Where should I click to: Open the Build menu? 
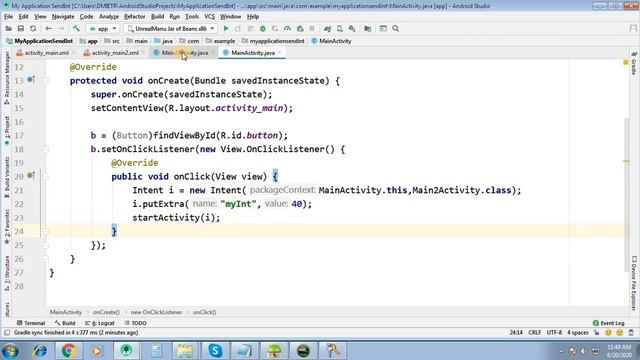157,17
